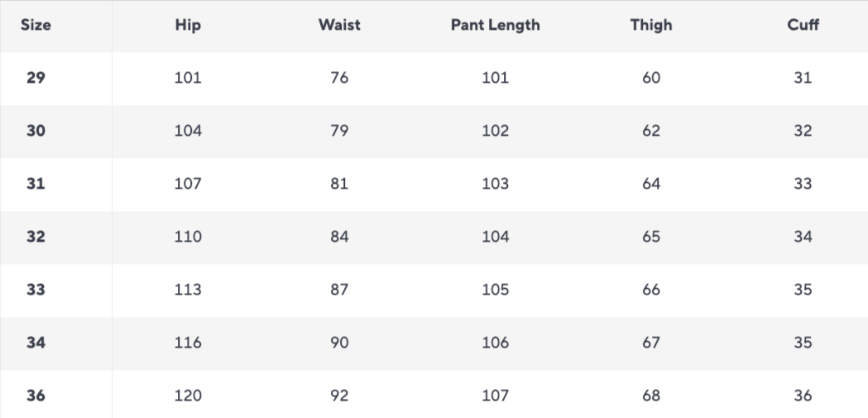
Task: Select size 31 row label
Action: click(36, 184)
